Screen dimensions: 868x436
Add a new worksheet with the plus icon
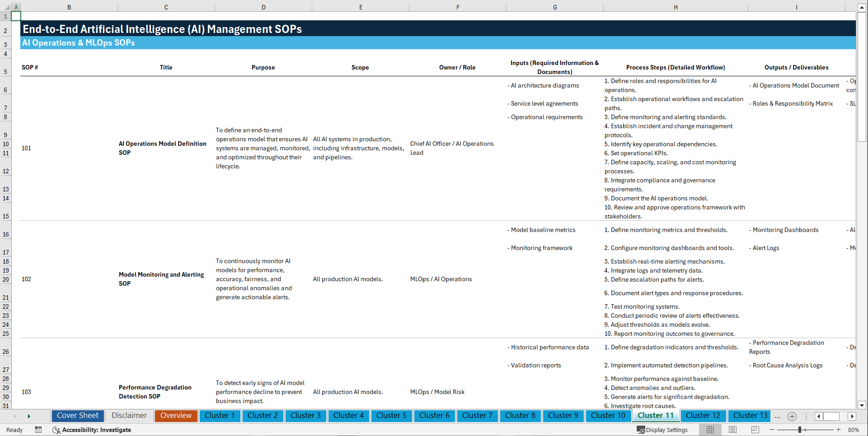pyautogui.click(x=792, y=416)
